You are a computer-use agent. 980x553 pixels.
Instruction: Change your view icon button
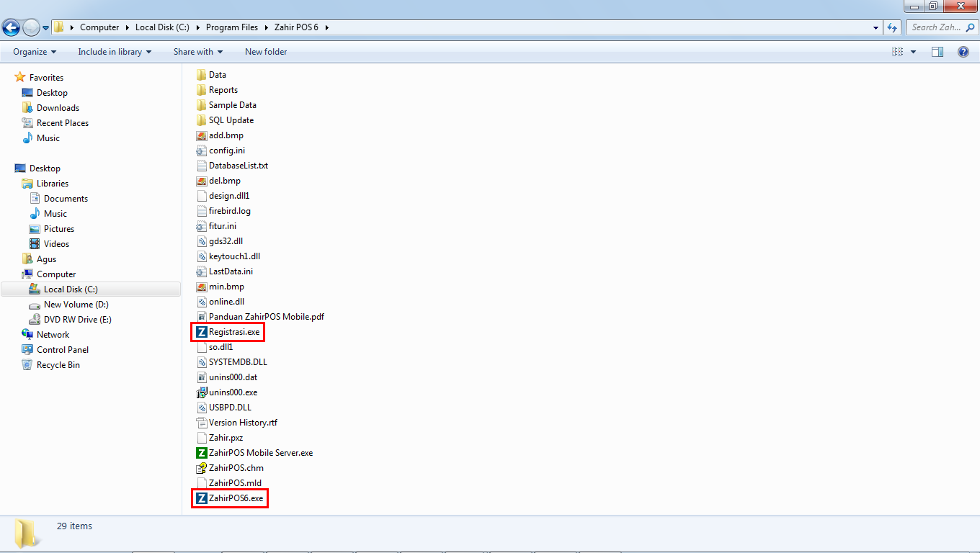[898, 52]
